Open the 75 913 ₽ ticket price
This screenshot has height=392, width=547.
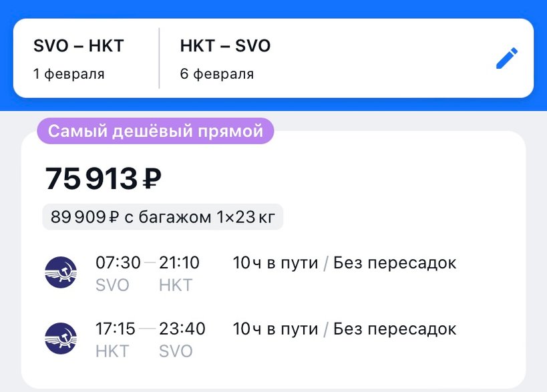[x=104, y=178]
